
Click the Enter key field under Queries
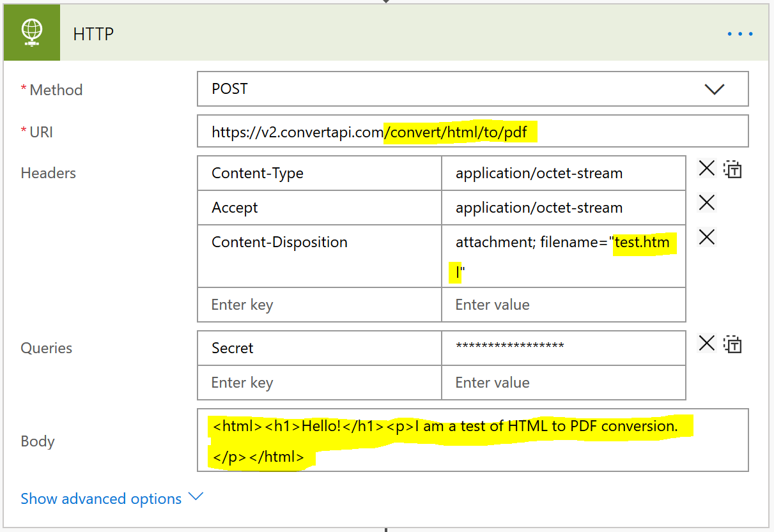(x=288, y=382)
